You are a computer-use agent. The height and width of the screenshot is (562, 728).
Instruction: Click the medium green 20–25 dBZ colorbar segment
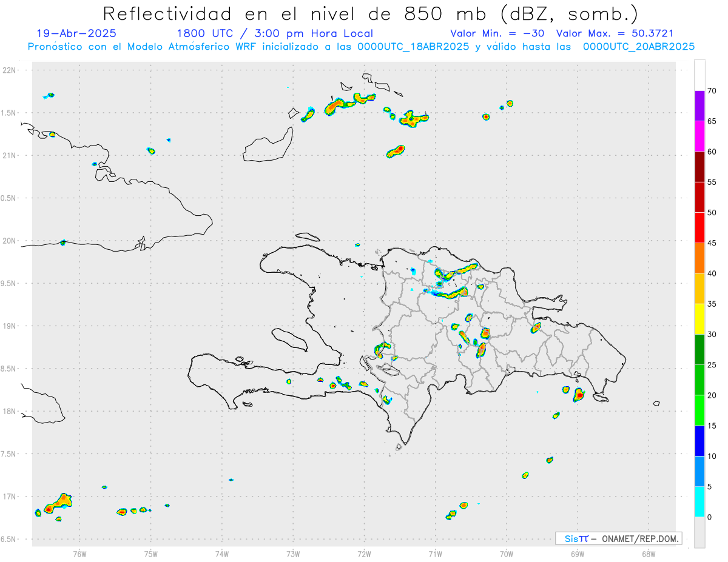point(699,380)
